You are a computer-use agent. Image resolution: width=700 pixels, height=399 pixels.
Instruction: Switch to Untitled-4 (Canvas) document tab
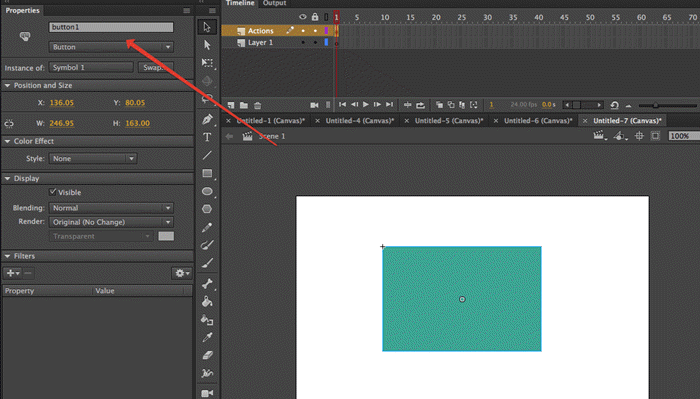(x=359, y=121)
